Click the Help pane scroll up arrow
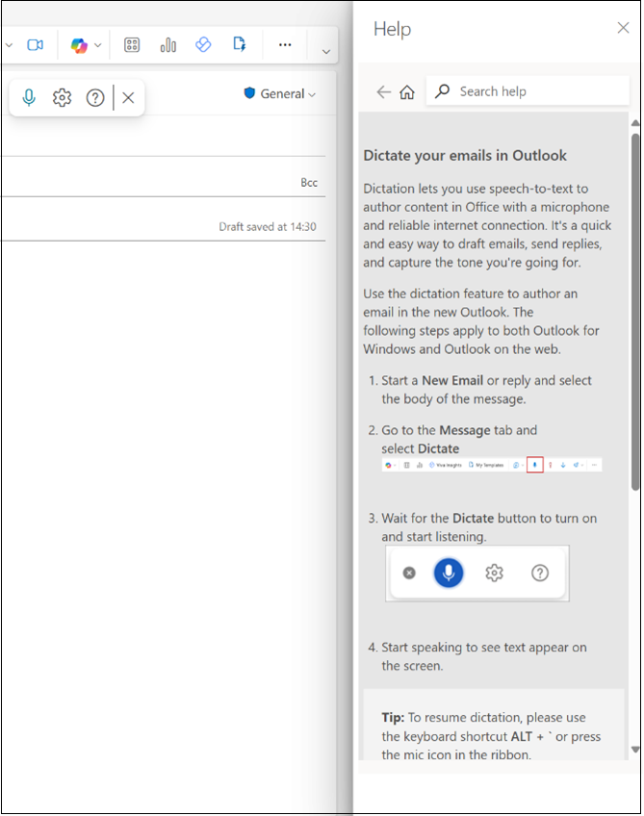 [x=635, y=124]
